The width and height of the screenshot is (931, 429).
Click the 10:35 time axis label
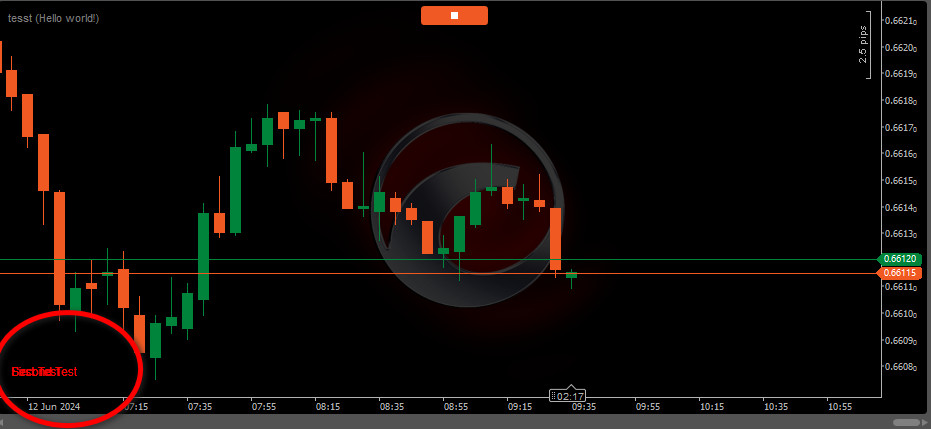(776, 406)
